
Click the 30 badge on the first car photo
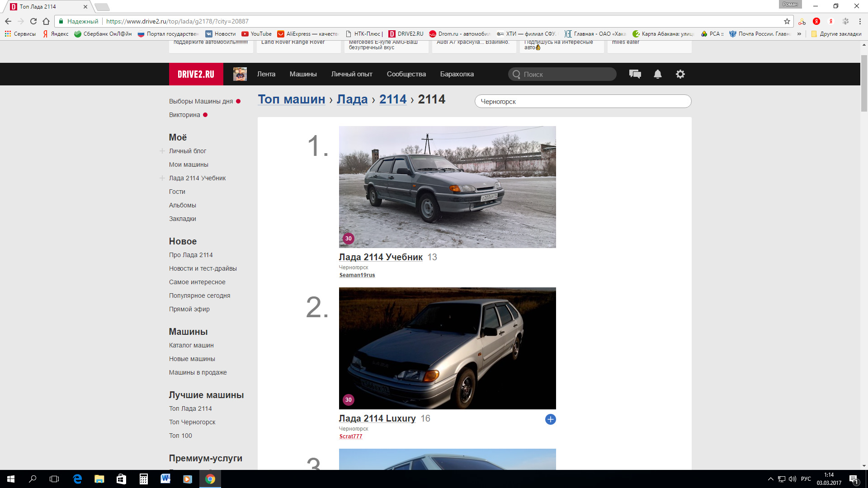(348, 239)
